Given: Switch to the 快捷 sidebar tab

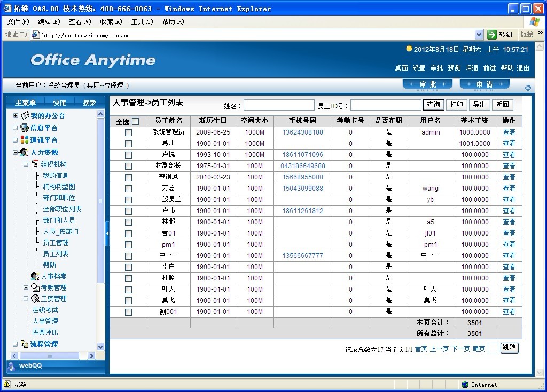Looking at the screenshot, I should [x=59, y=103].
